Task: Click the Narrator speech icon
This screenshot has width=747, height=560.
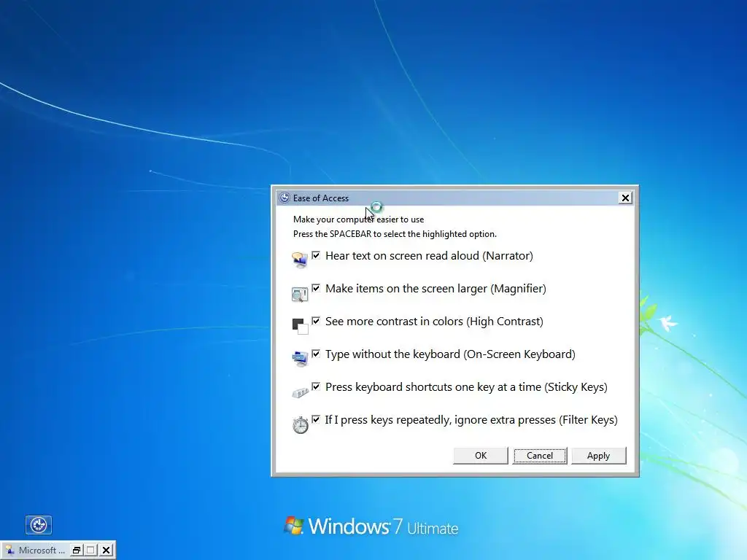Action: tap(300, 260)
